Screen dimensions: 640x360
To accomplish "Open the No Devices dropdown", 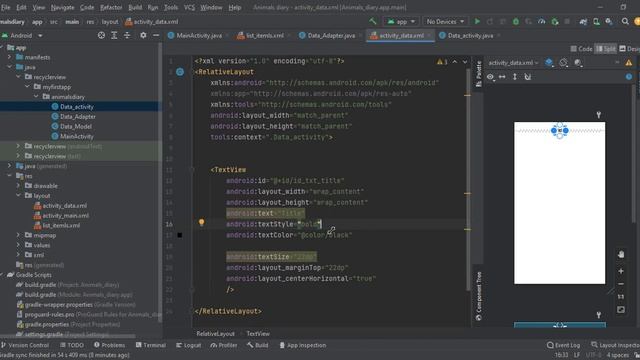I will click(x=445, y=21).
